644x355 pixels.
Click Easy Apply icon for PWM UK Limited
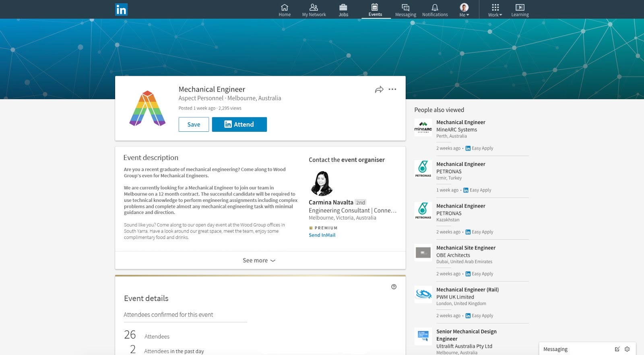[x=468, y=316]
